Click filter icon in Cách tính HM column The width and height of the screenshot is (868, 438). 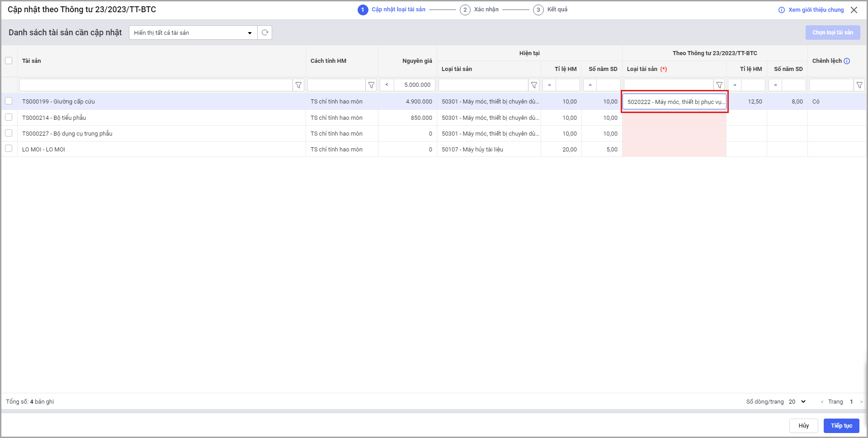(x=371, y=85)
